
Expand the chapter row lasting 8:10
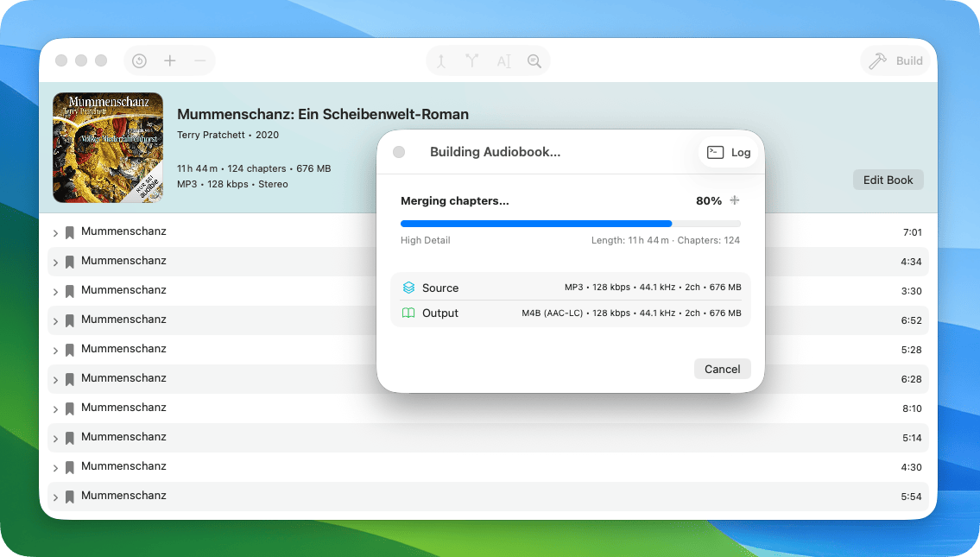tap(55, 408)
